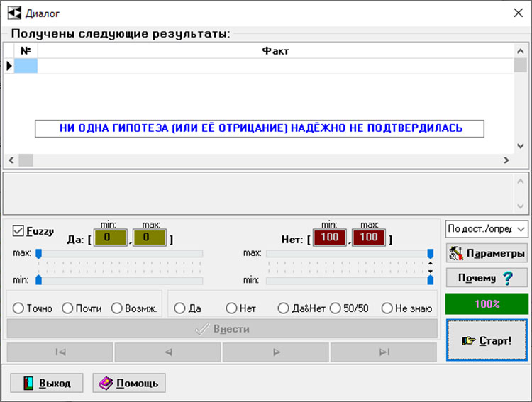Screen dimensions: 532x402
Task: Go to next record navigation arrow
Action: pyautogui.click(x=276, y=352)
